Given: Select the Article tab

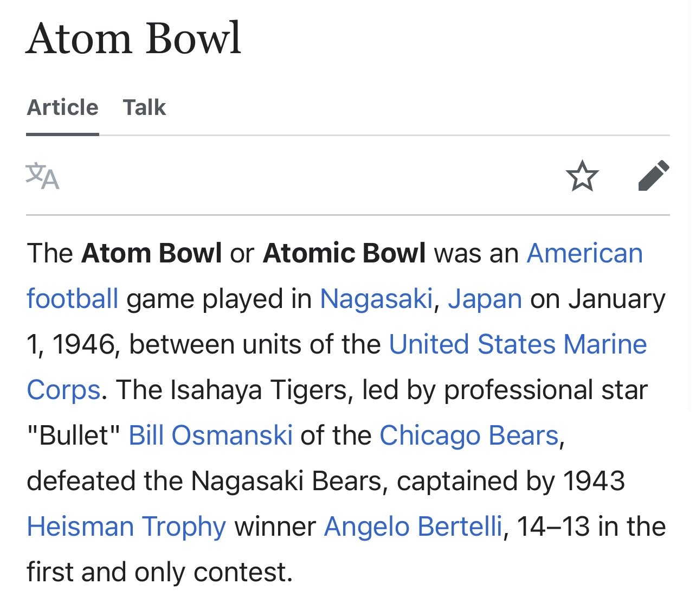Looking at the screenshot, I should coord(63,107).
